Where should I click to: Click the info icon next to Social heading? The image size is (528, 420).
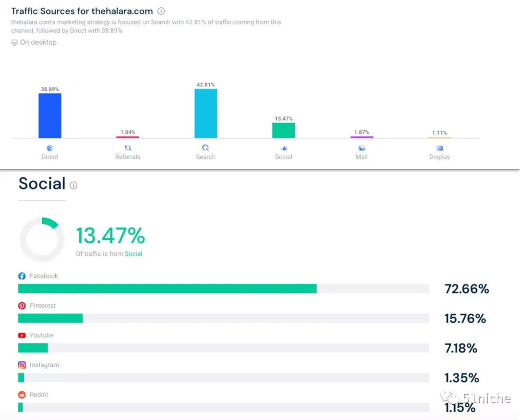pyautogui.click(x=73, y=185)
